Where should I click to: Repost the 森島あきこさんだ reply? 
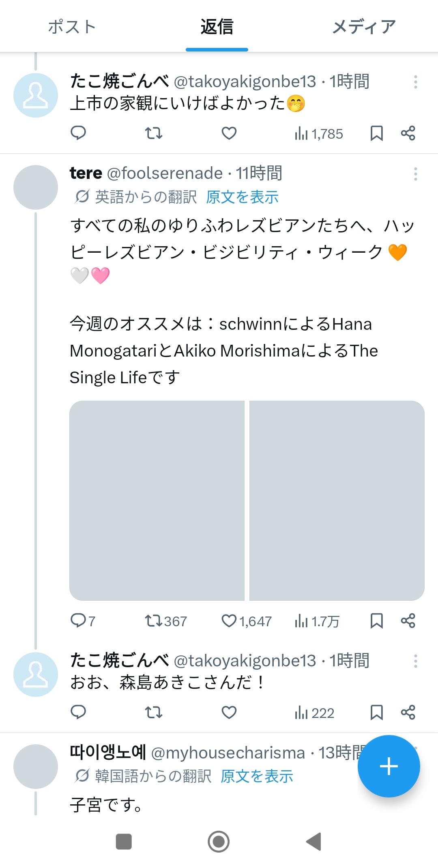tap(154, 712)
